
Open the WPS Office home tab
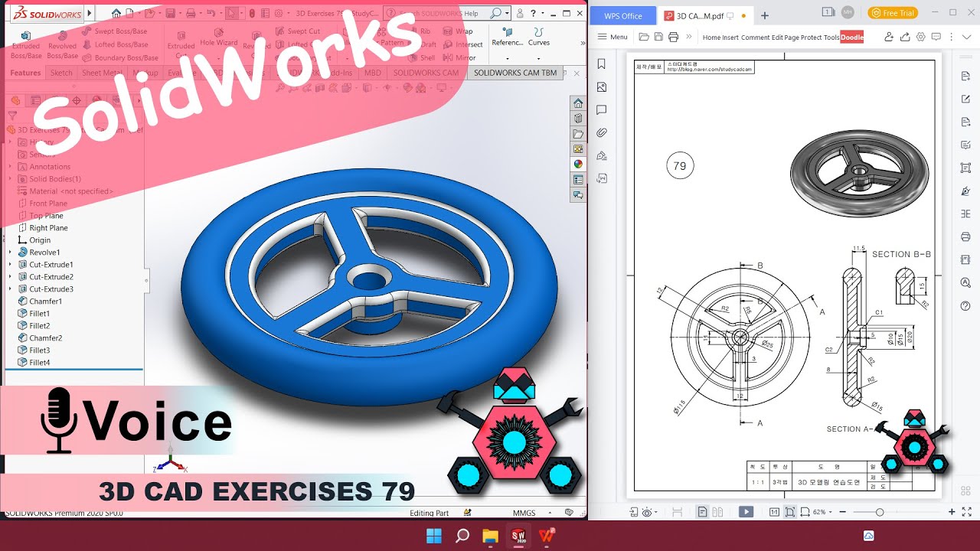click(622, 15)
